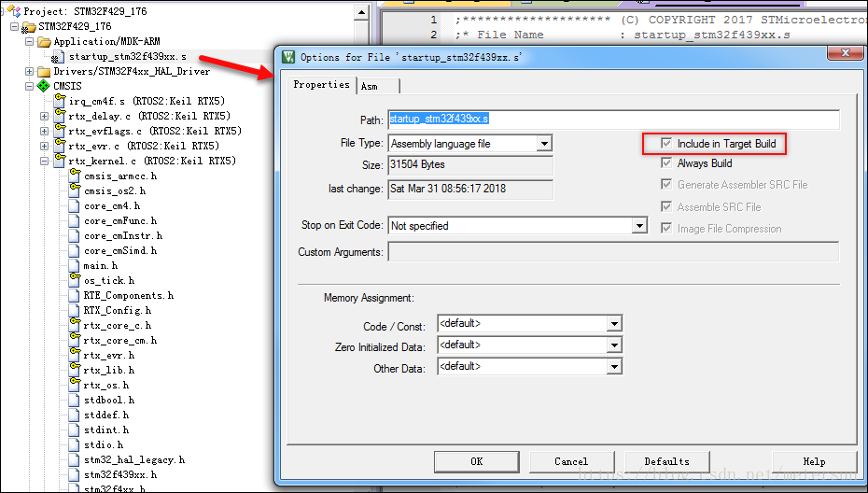Select stdint.h in the project tree

pos(105,430)
